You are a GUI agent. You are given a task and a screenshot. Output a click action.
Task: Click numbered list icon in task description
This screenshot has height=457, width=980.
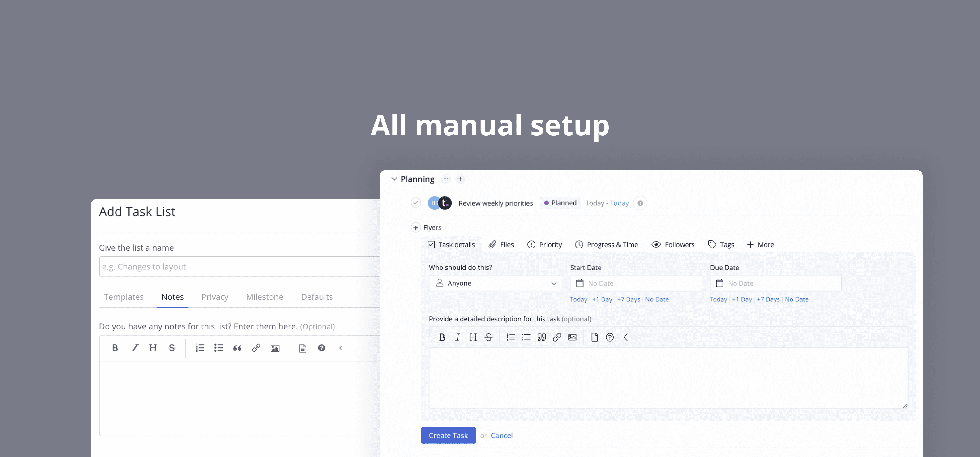click(x=510, y=337)
